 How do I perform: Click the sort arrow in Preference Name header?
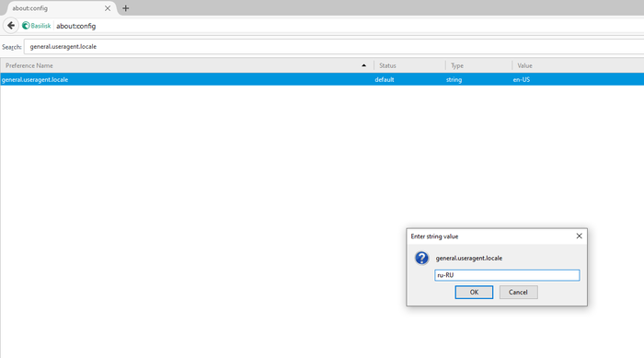(364, 65)
